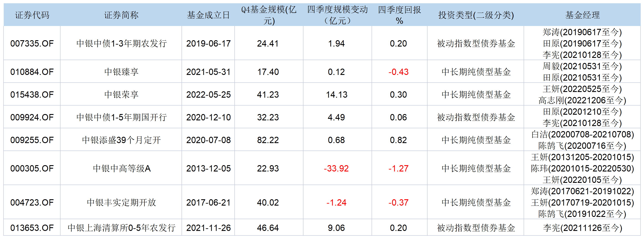The height and width of the screenshot is (239, 644).
Task: Click the 证券代码 column header
Action: [32, 15]
